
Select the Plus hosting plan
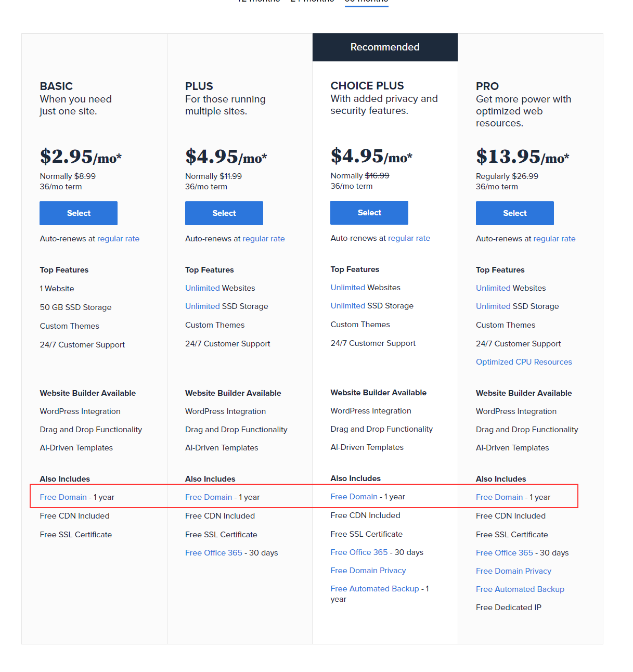[x=224, y=213]
